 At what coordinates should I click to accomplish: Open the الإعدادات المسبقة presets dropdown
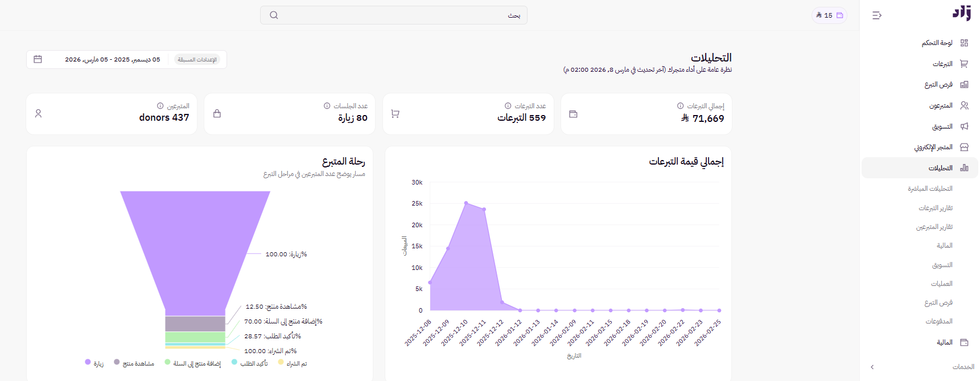point(197,60)
